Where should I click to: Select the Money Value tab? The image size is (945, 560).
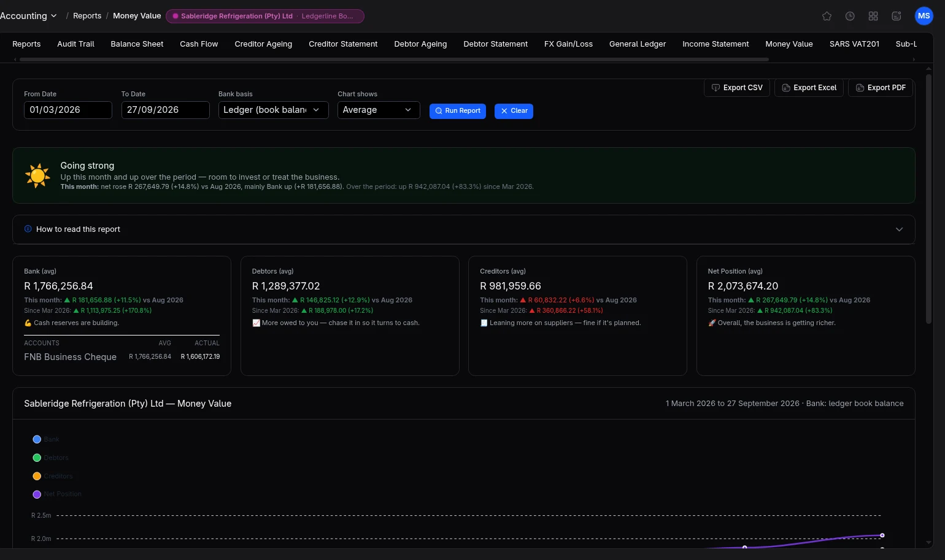(789, 44)
